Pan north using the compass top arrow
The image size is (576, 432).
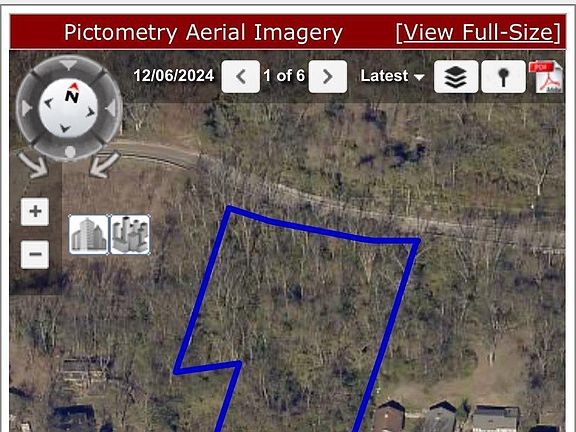68,65
